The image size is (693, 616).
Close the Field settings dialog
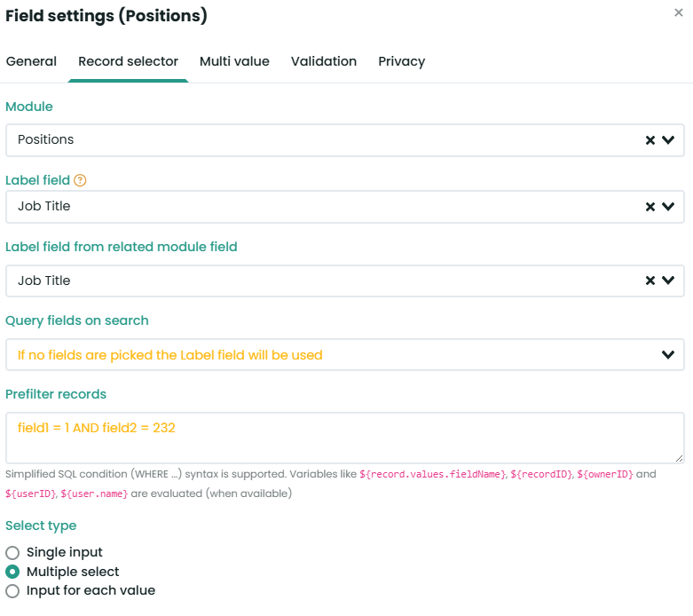(679, 13)
